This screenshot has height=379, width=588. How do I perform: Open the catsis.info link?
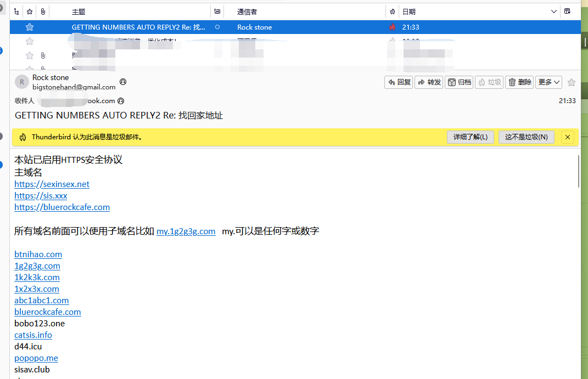(x=33, y=335)
